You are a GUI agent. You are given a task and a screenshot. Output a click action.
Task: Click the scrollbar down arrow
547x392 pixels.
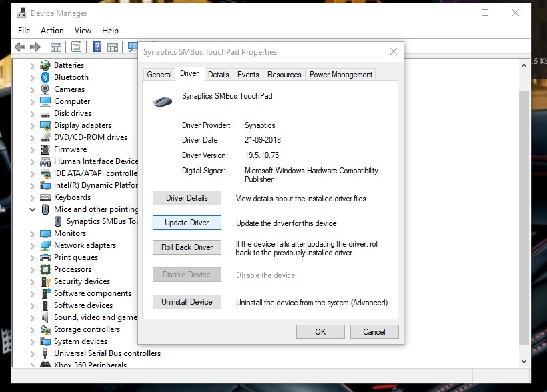(524, 361)
